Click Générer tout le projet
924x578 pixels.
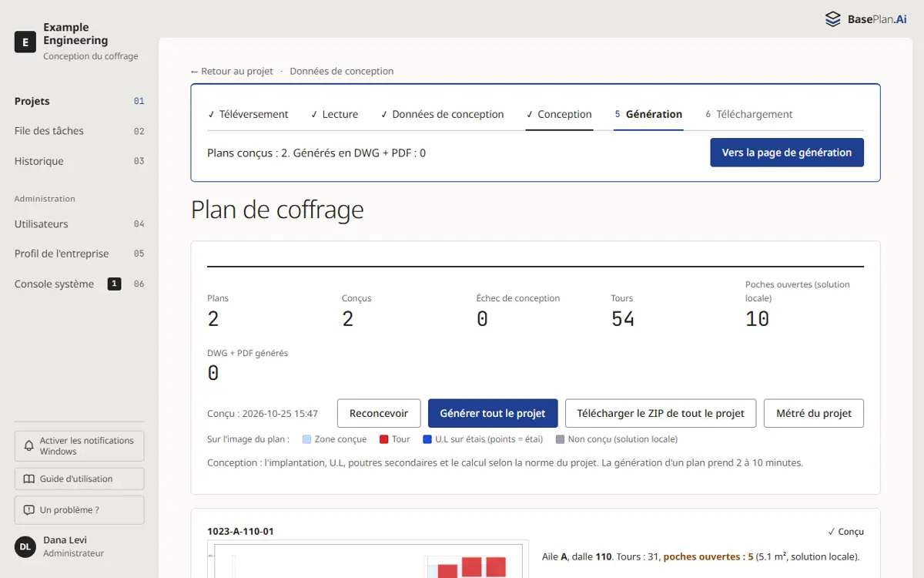(x=493, y=413)
